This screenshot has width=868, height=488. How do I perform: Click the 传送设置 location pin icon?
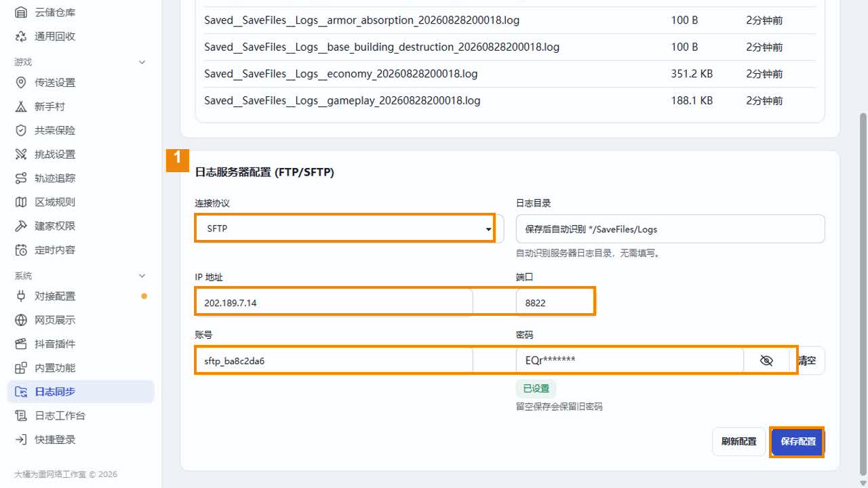[21, 83]
